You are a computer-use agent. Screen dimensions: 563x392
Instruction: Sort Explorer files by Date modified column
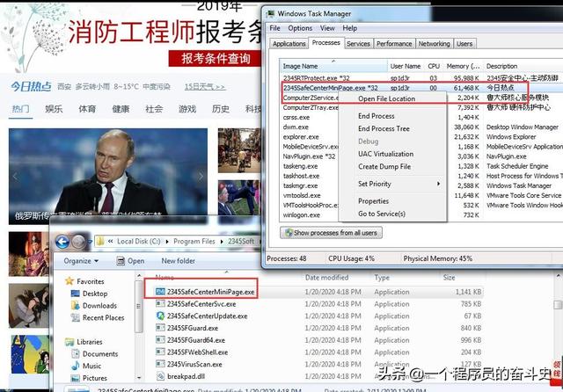click(x=326, y=277)
